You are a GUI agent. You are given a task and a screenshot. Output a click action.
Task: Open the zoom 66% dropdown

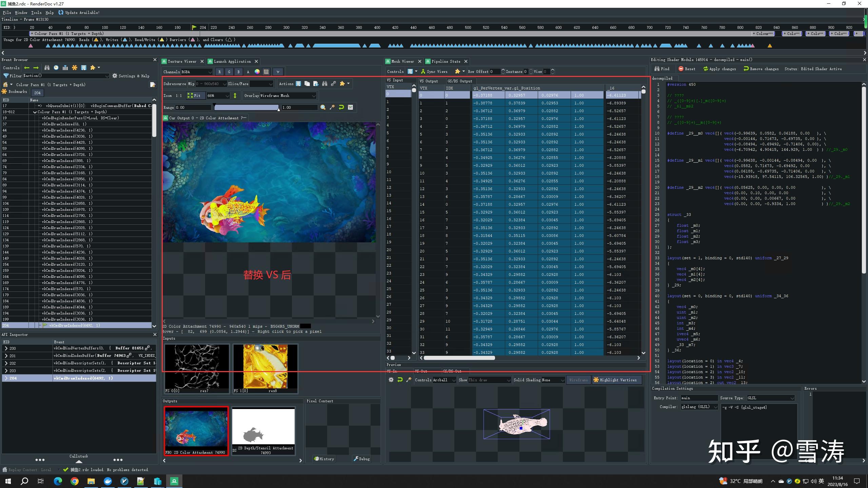pyautogui.click(x=218, y=96)
